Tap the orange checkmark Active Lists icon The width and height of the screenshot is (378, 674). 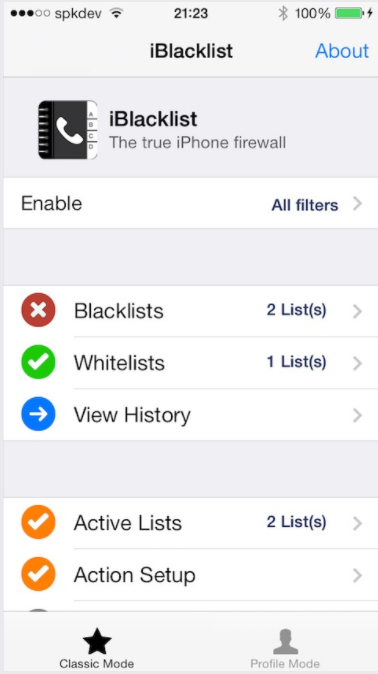pyautogui.click(x=38, y=522)
